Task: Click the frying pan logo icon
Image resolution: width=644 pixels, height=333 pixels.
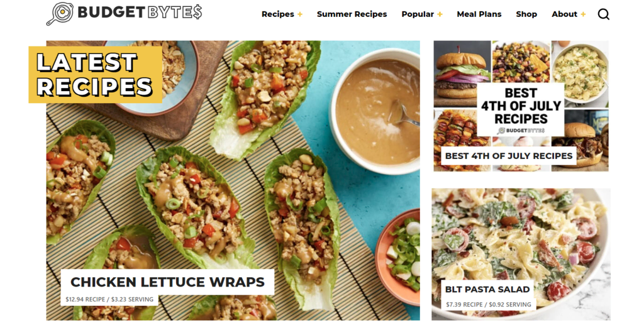Action: click(x=60, y=14)
